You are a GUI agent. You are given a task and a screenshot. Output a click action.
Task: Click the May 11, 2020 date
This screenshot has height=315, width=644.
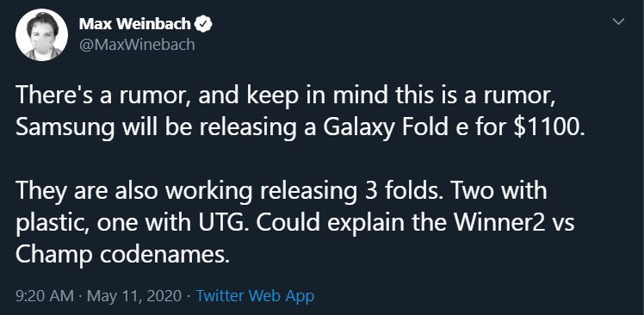coord(134,296)
